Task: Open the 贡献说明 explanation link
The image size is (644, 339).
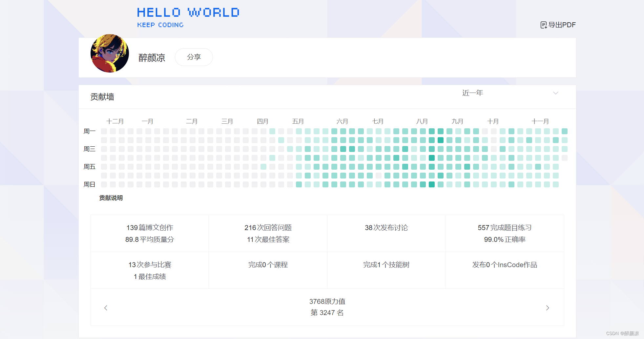Action: click(x=111, y=198)
